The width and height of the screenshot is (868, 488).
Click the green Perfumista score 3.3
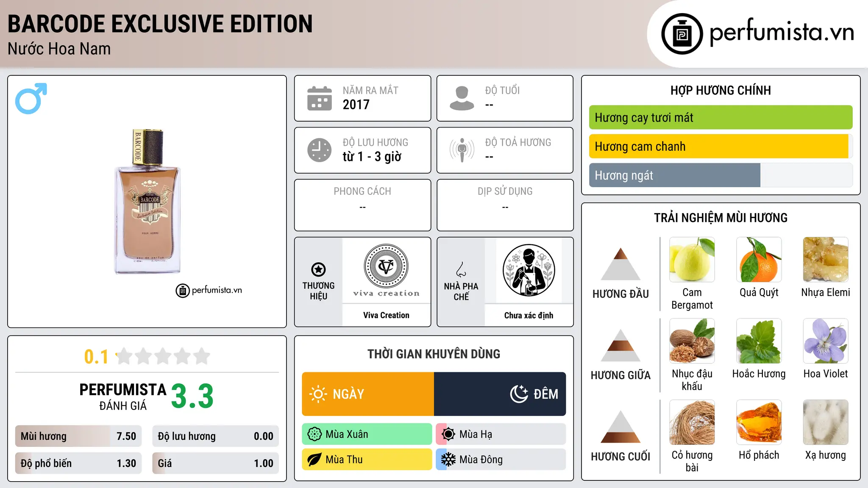coord(192,396)
